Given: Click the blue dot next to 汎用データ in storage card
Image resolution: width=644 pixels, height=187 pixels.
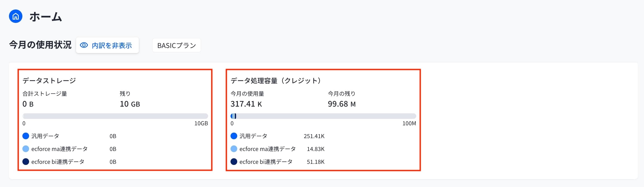Looking at the screenshot, I should click(x=25, y=136).
